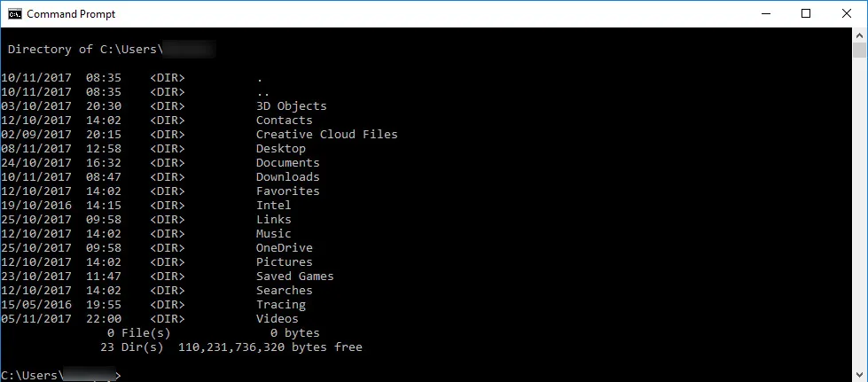Click the Command Prompt title bar text
The width and height of the screenshot is (868, 382).
[x=71, y=14]
